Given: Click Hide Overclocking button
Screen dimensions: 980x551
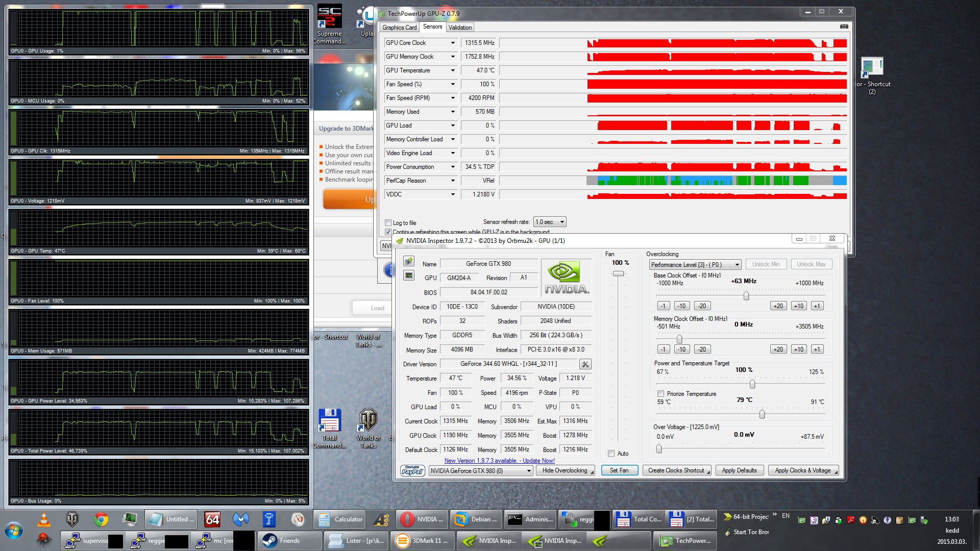Looking at the screenshot, I should tap(565, 470).
